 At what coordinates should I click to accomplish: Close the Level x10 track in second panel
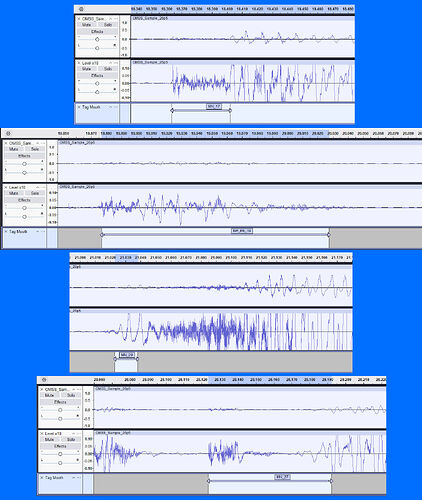tap(6, 187)
